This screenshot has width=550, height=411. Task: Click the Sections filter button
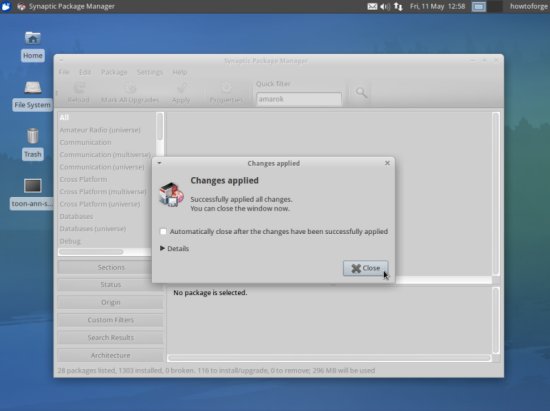coord(110,267)
